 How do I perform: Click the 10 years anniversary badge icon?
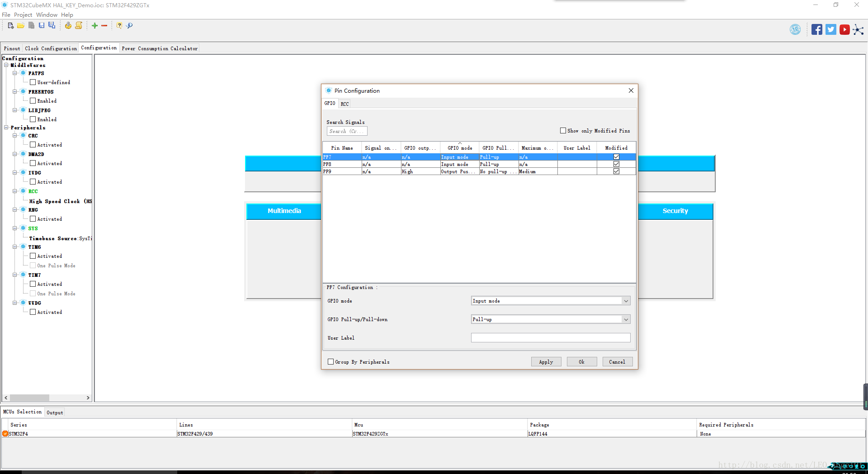pyautogui.click(x=795, y=30)
